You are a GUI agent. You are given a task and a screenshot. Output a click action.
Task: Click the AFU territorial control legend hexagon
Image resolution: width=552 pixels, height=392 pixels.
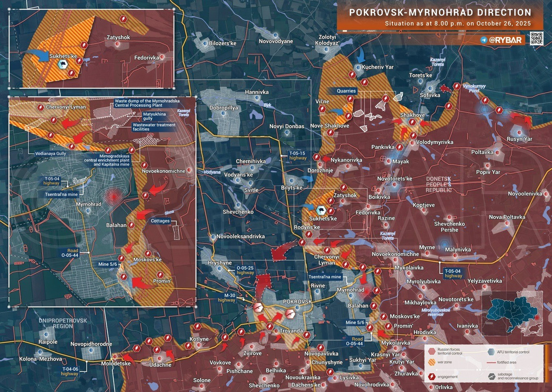(492, 352)
